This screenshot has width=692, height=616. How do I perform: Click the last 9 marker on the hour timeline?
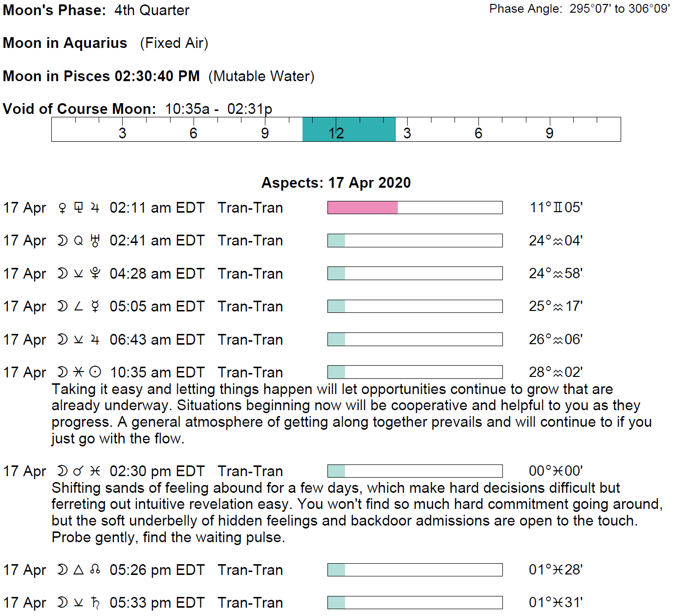pos(549,133)
